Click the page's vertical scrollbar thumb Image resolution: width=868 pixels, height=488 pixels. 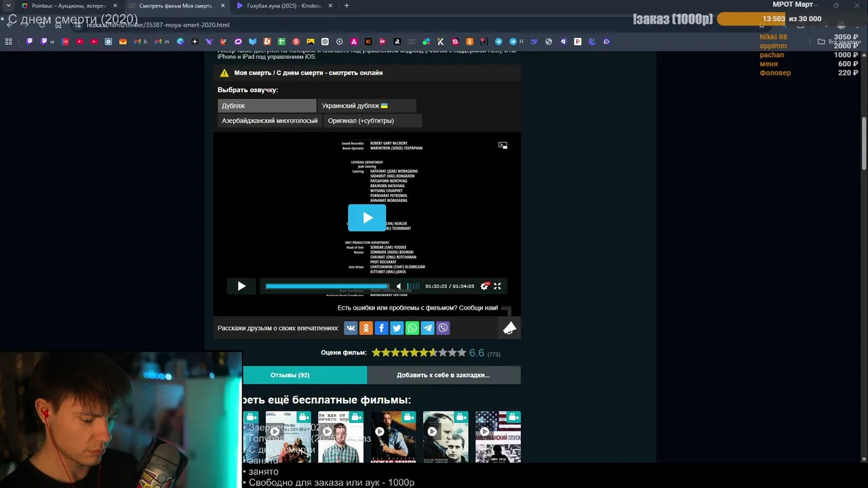863,144
